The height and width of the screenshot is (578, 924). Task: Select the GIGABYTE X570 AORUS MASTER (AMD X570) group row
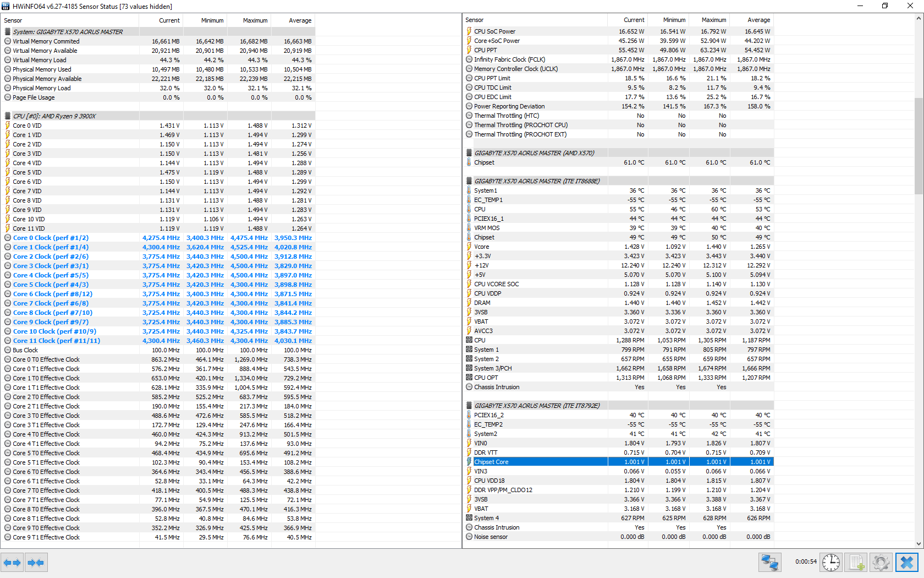619,153
